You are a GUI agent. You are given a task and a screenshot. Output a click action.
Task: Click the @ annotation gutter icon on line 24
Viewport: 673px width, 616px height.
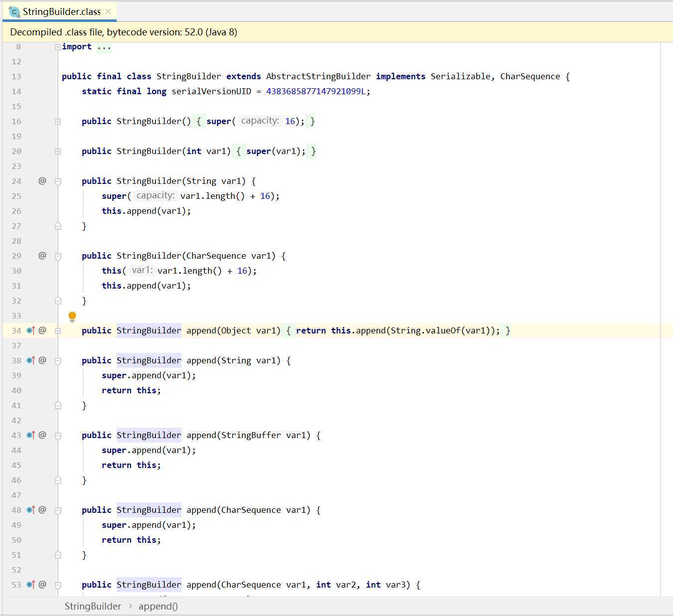click(42, 181)
